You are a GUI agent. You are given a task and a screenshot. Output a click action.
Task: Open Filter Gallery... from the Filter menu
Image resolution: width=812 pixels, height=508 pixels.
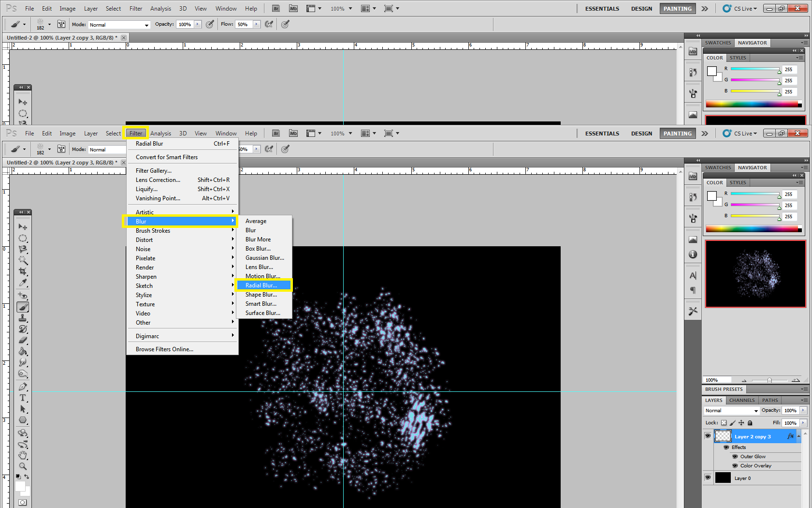182,171
